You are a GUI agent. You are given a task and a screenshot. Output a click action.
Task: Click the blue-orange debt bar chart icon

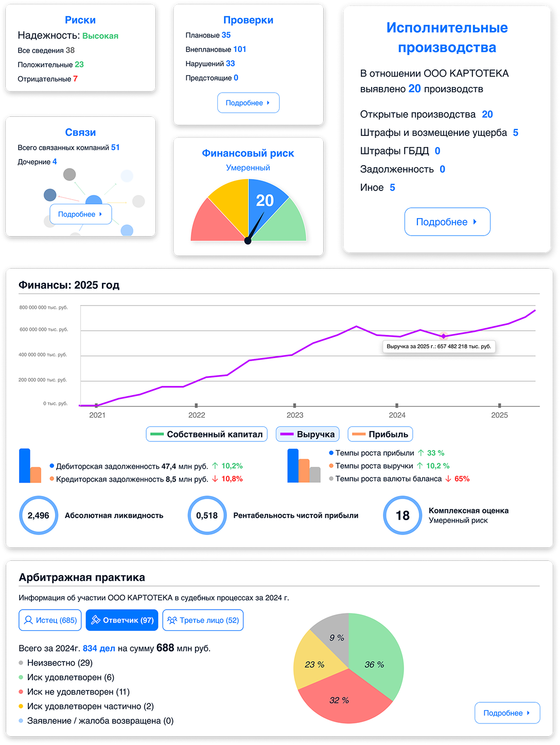click(30, 466)
